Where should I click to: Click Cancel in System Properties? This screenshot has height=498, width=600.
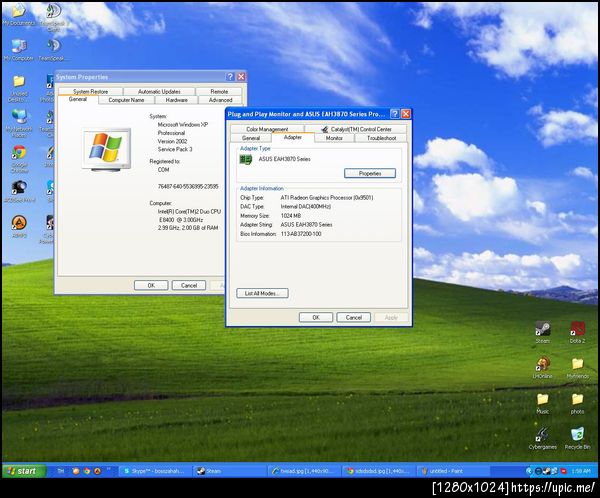pyautogui.click(x=189, y=285)
